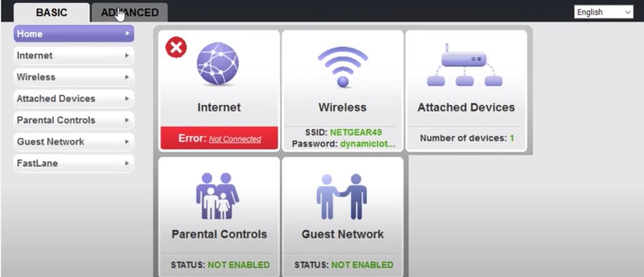The height and width of the screenshot is (277, 644).
Task: Expand the Internet sidebar menu arrow
Action: tap(127, 56)
